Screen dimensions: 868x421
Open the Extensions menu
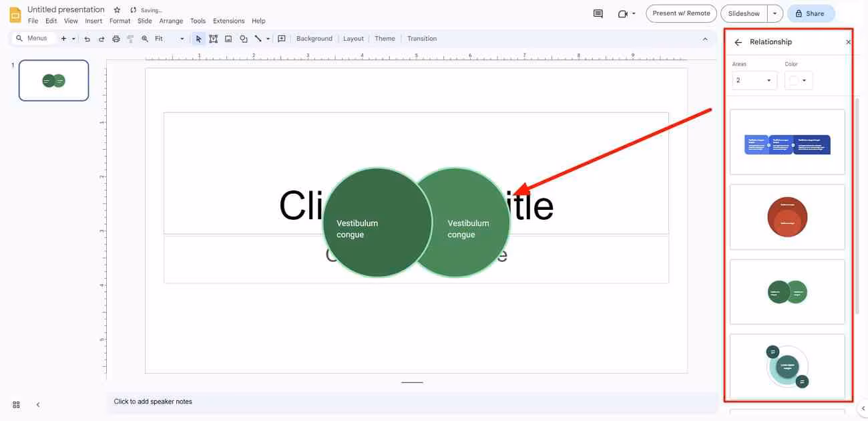(228, 21)
